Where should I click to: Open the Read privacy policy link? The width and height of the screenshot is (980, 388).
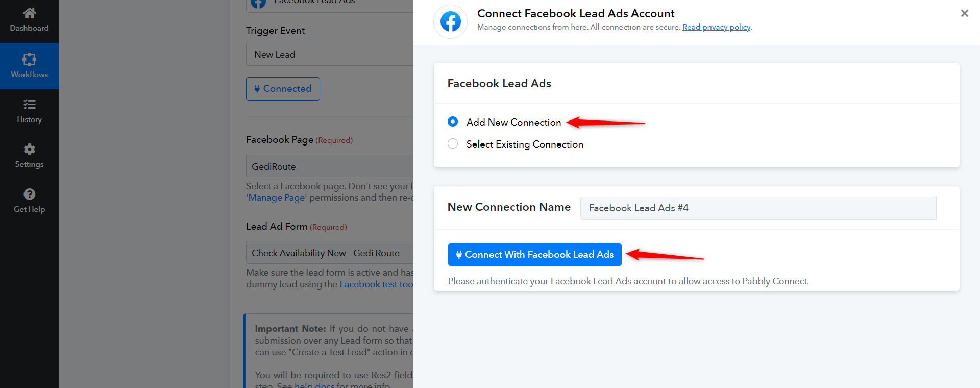[716, 27]
